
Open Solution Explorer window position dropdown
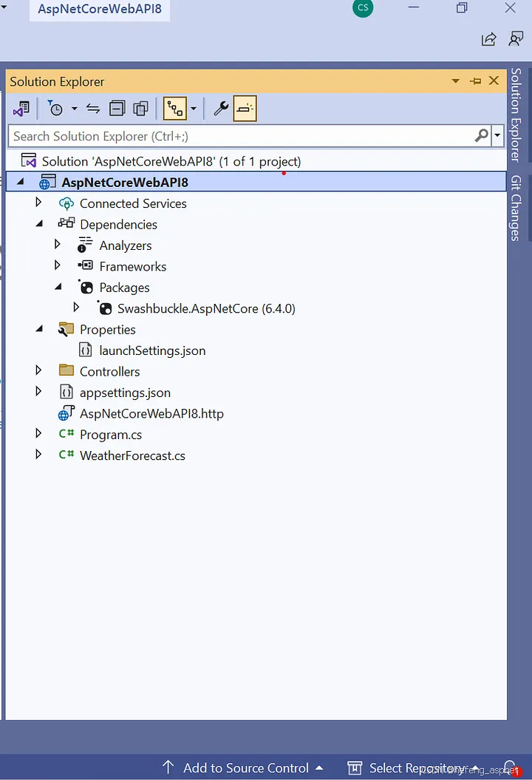tap(455, 81)
